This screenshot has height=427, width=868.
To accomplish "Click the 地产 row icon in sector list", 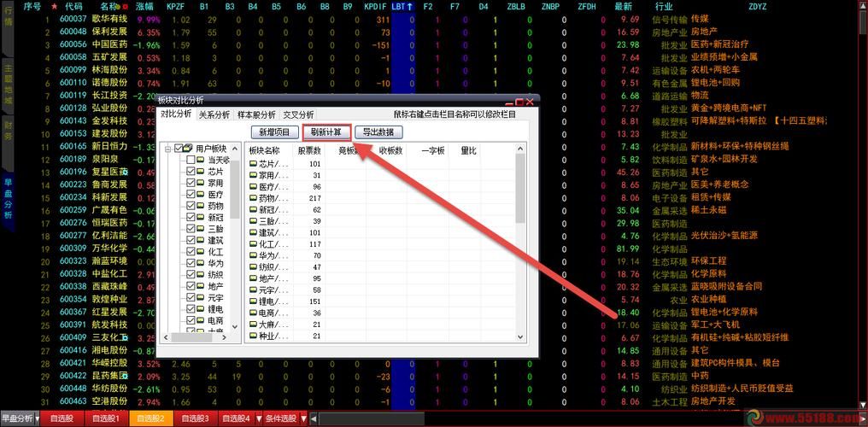I will click(253, 278).
